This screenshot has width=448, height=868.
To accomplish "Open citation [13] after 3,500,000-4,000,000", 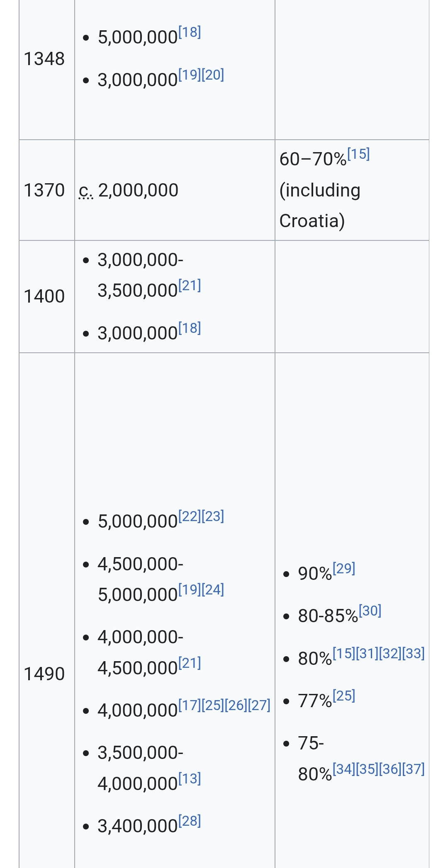I will (190, 779).
